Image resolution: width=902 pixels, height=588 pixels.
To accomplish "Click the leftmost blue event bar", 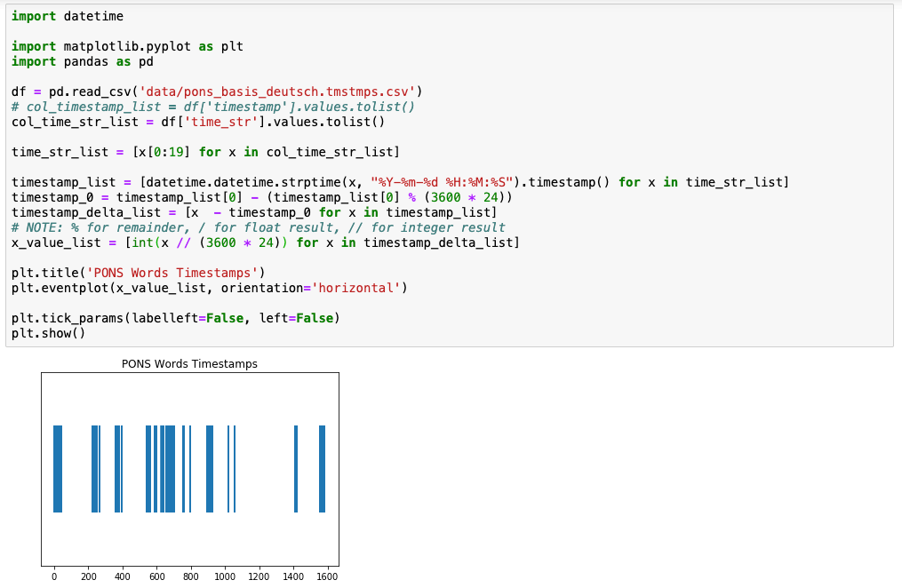I will (59, 469).
